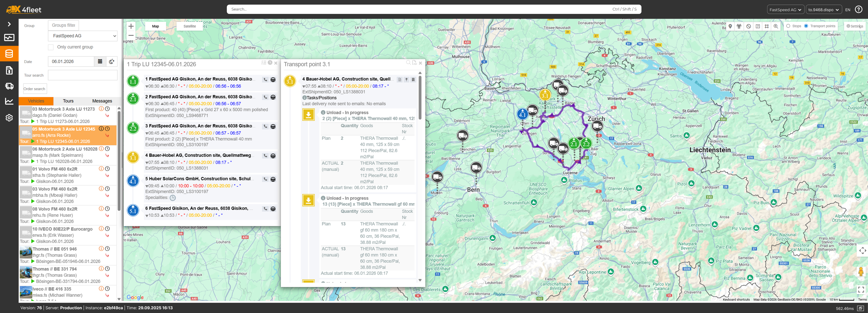Click the phone icon for stop 1

266,80
